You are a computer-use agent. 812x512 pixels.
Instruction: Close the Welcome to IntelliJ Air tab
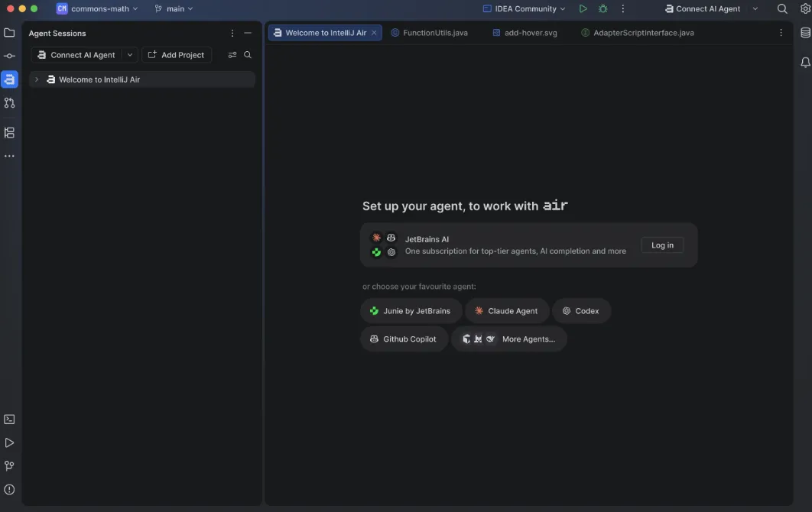tap(374, 33)
